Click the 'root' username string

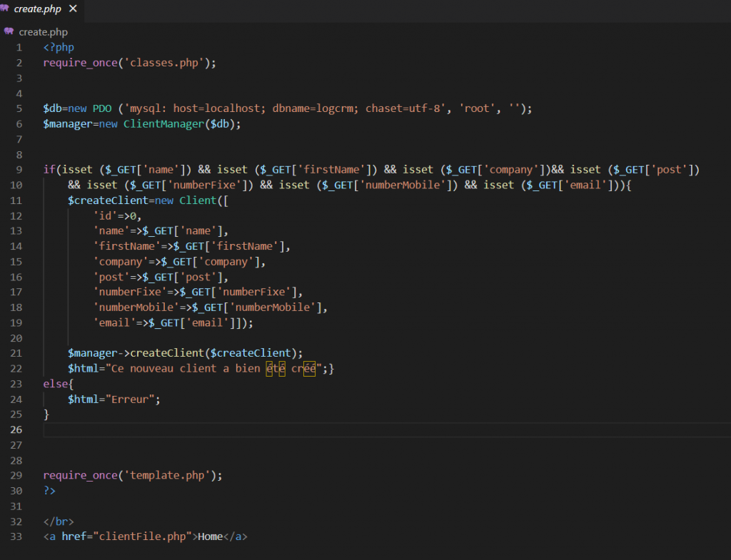pyautogui.click(x=477, y=108)
